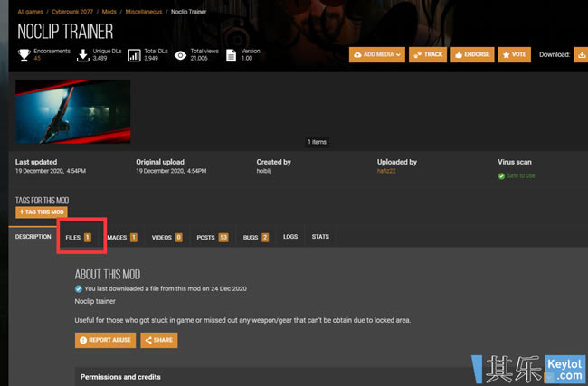
Task: Go to Mods breadcrumb link
Action: coord(109,12)
